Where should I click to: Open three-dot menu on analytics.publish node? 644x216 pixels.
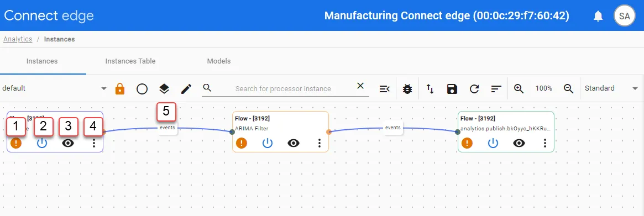545,143
